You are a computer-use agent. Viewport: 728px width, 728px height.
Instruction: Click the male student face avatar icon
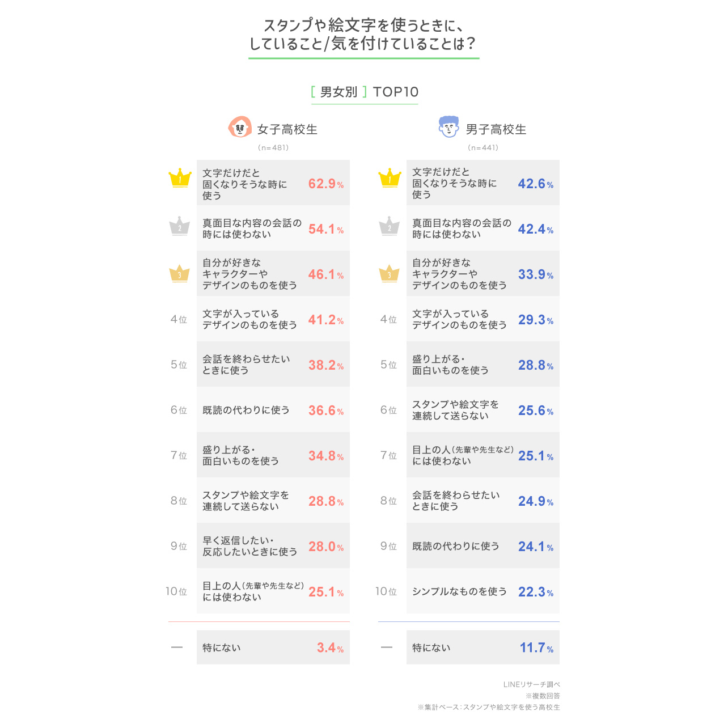pos(449,127)
